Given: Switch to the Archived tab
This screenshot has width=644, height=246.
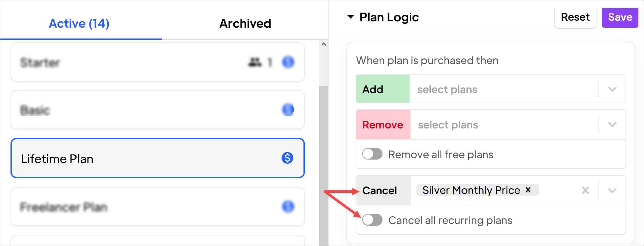Looking at the screenshot, I should click(x=245, y=23).
